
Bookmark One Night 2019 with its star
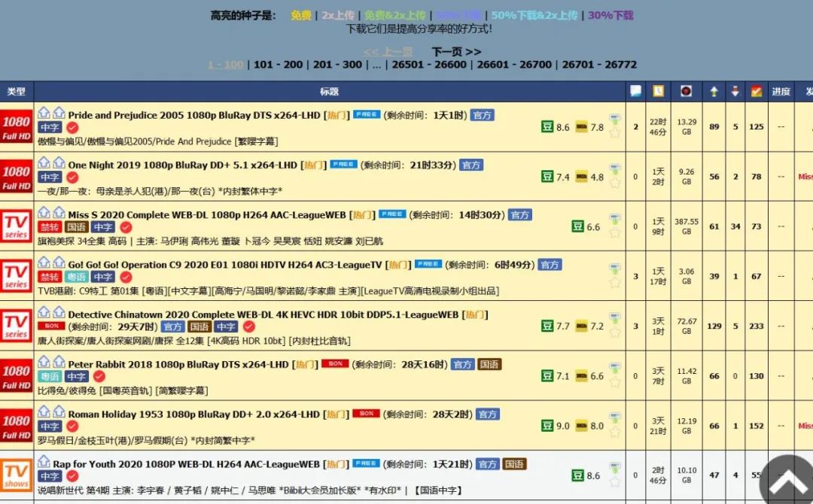(x=615, y=183)
